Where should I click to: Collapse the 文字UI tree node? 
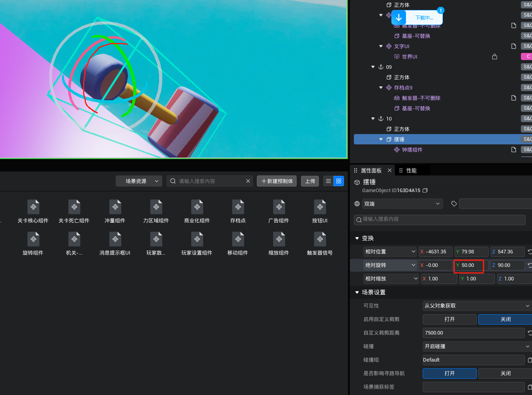point(381,46)
